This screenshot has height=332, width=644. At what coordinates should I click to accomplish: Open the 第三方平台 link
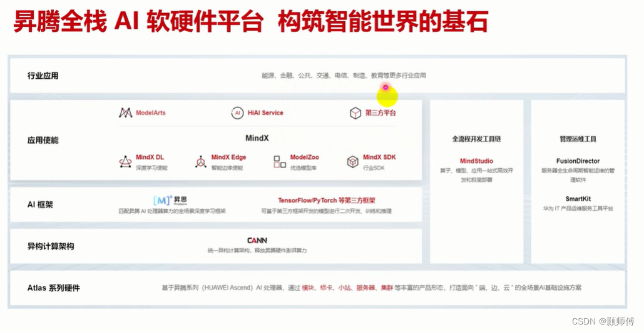coord(381,113)
